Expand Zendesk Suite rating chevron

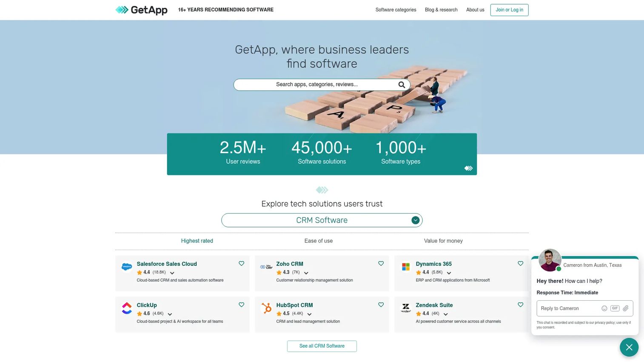[x=445, y=314]
